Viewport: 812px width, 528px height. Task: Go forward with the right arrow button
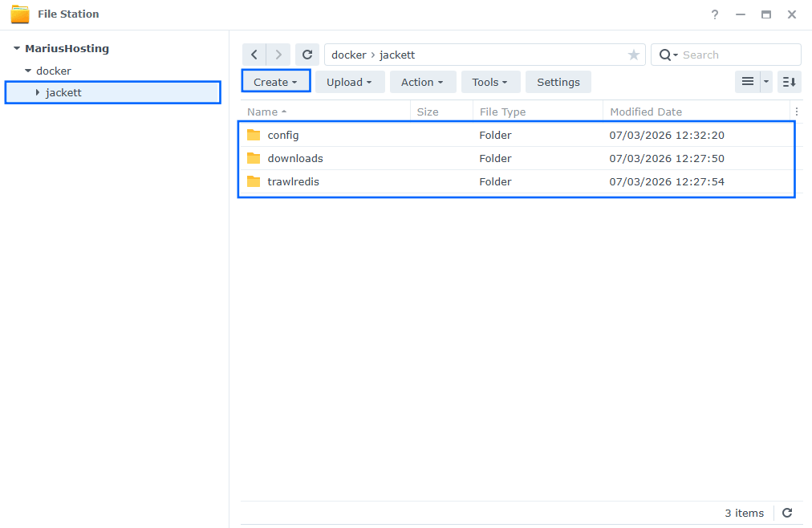278,55
